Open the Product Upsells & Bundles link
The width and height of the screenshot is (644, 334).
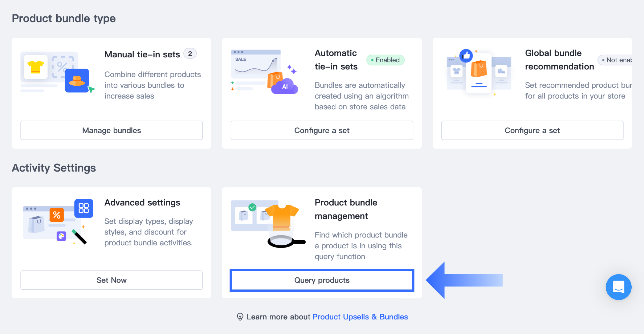360,317
